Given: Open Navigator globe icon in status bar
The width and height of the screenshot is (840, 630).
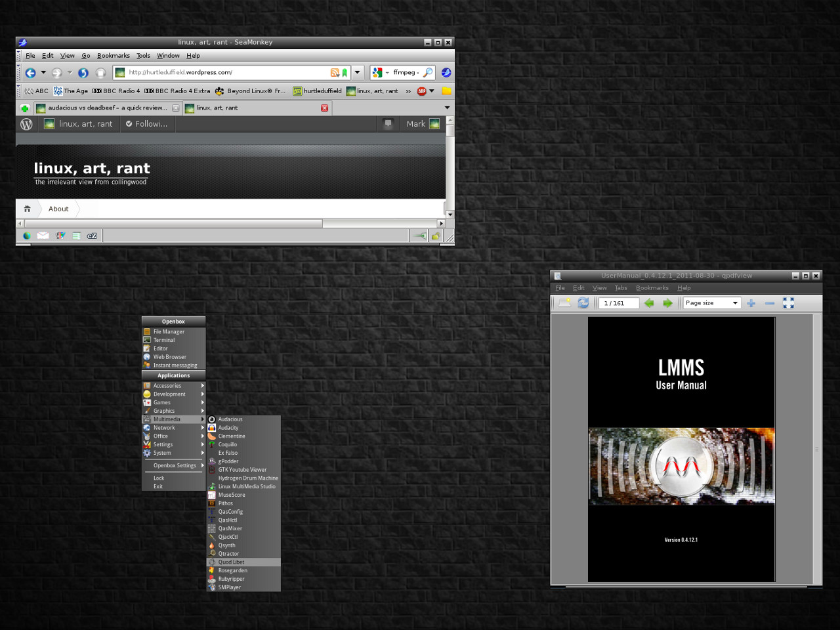Looking at the screenshot, I should [27, 236].
